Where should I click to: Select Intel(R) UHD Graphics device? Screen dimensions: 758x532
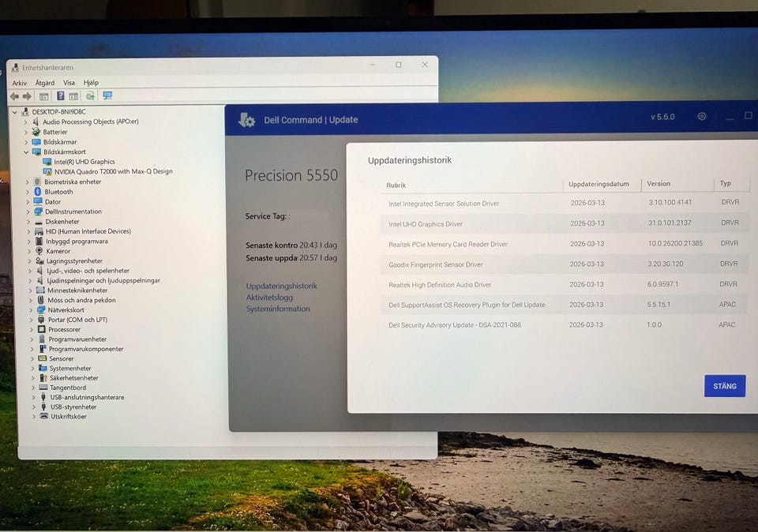pos(84,162)
